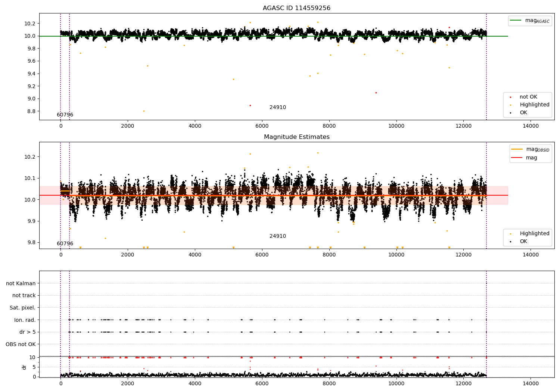Click the red outlier point near magnitude 8.9
Viewport: 560px width, 392px height.
click(250, 105)
